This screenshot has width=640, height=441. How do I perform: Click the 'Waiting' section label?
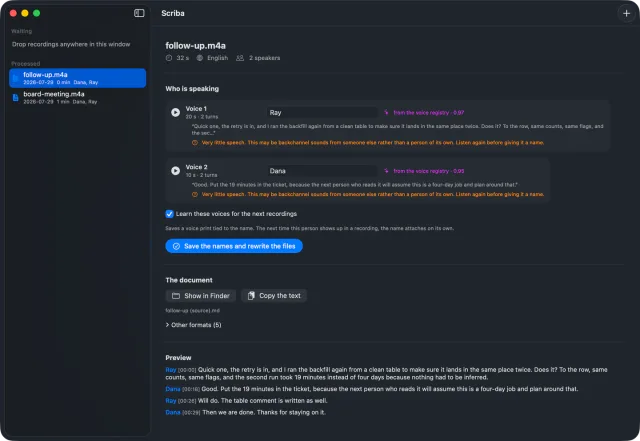[21, 31]
